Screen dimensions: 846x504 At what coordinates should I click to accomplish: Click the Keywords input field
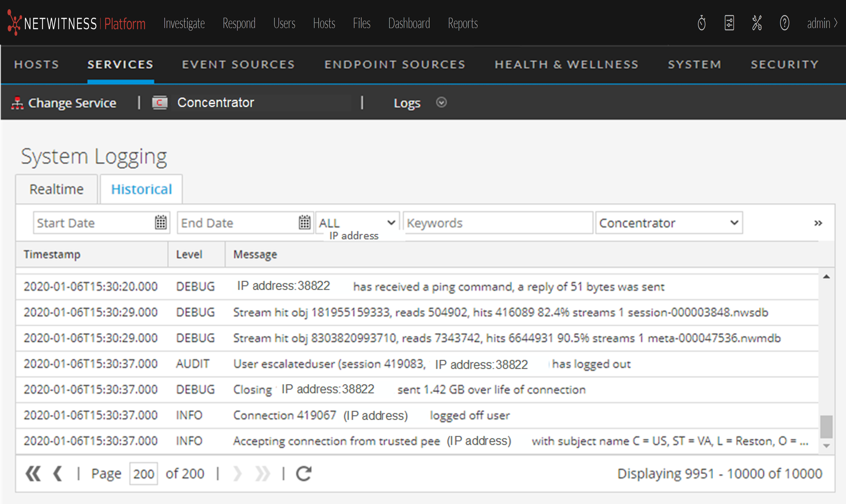click(x=498, y=223)
